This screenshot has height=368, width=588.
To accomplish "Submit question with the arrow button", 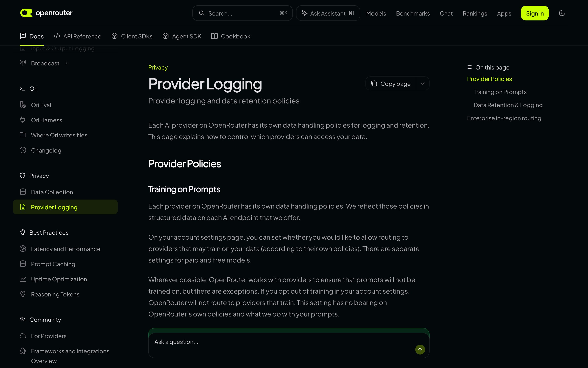I will 420,350.
